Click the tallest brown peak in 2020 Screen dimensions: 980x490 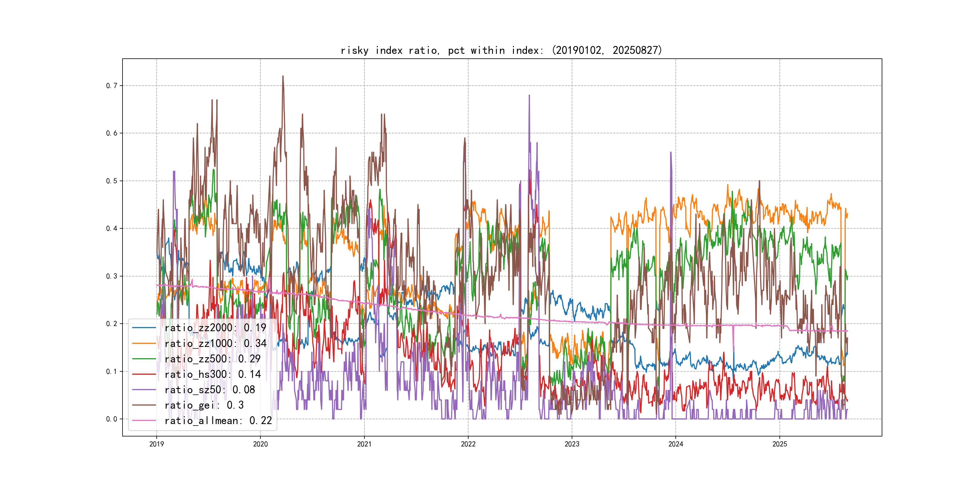click(x=283, y=77)
